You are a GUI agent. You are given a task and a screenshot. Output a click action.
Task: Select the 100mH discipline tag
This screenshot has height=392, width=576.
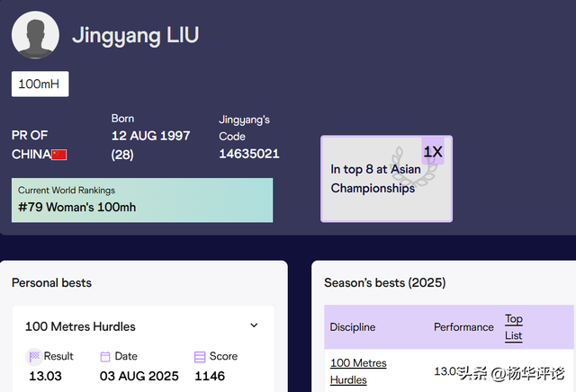(x=40, y=84)
